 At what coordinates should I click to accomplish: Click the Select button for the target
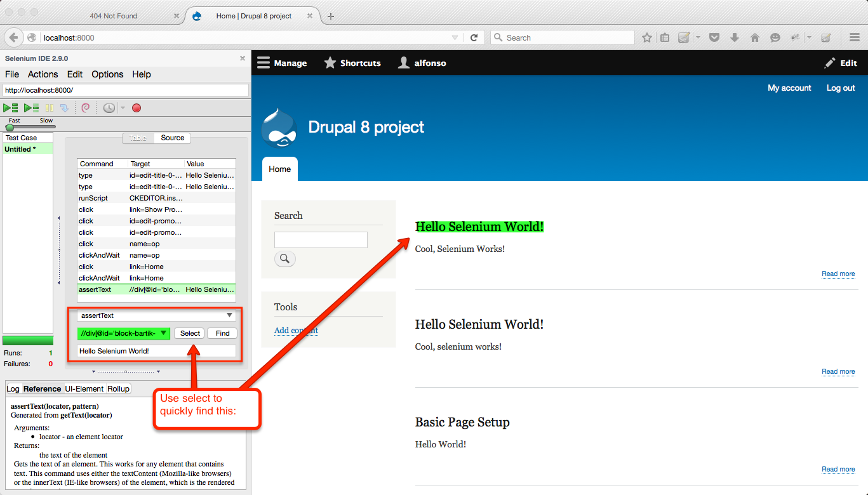click(x=190, y=333)
